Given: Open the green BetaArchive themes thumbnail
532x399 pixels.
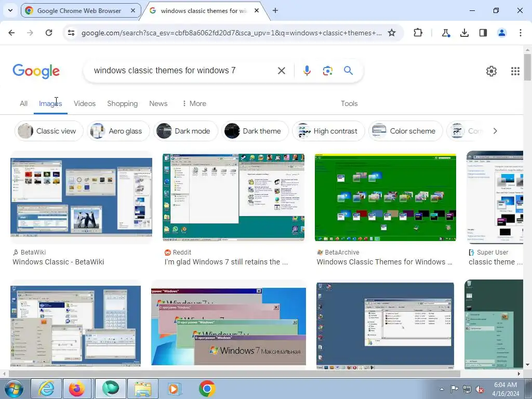Looking at the screenshot, I should point(385,197).
